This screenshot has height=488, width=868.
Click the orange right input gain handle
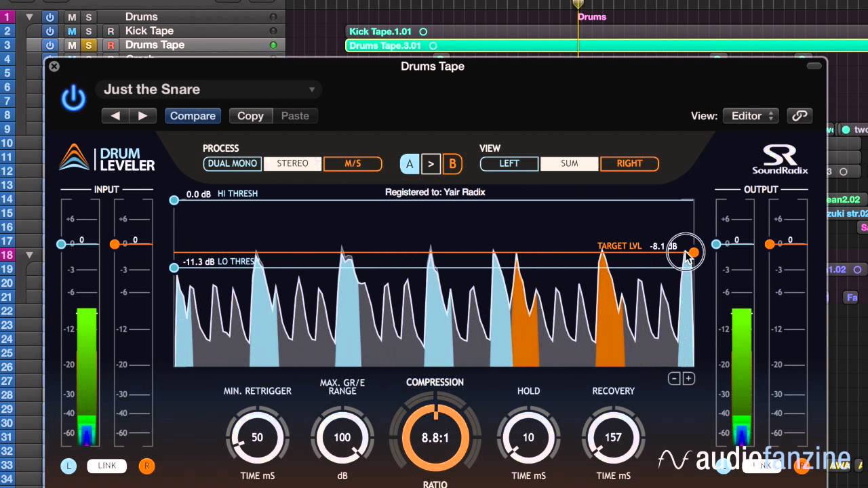[x=115, y=244]
